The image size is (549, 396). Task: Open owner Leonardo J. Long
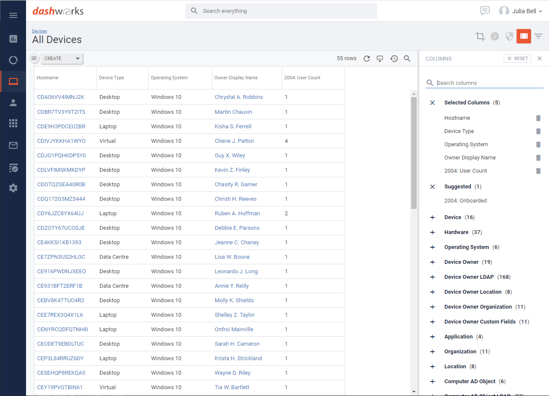[x=236, y=271]
